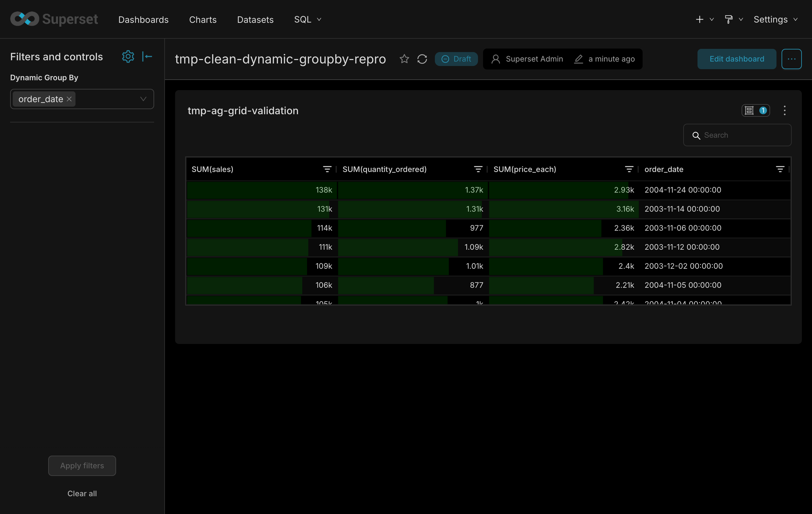Viewport: 812px width, 514px height.
Task: Select cell 2003-12-02 00:00:00
Action: [x=716, y=266]
